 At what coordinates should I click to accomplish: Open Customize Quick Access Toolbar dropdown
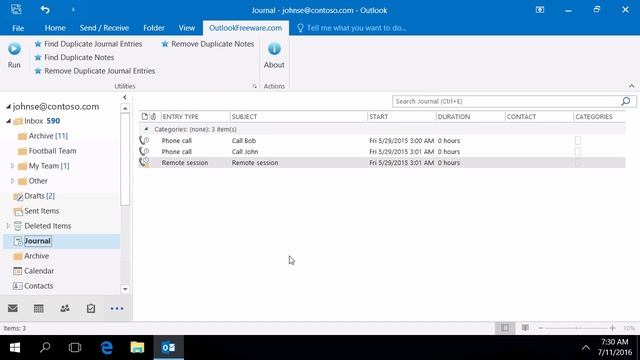(73, 10)
